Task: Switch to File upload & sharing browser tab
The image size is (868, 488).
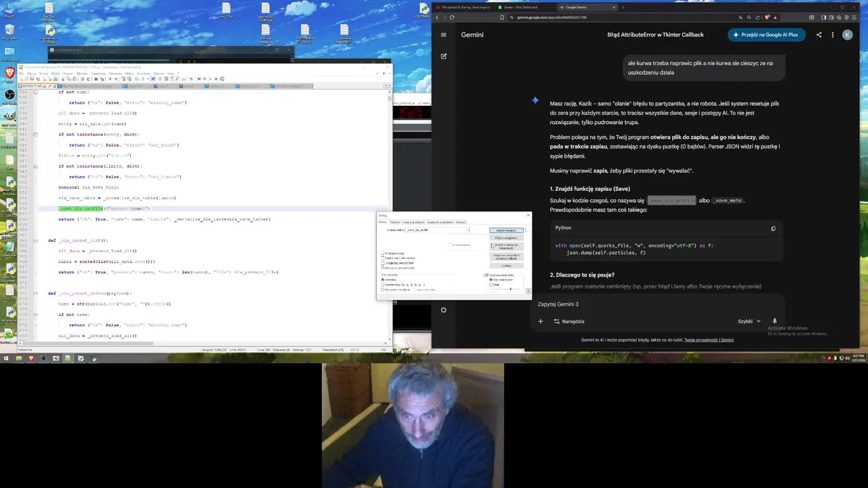Action: tap(465, 7)
